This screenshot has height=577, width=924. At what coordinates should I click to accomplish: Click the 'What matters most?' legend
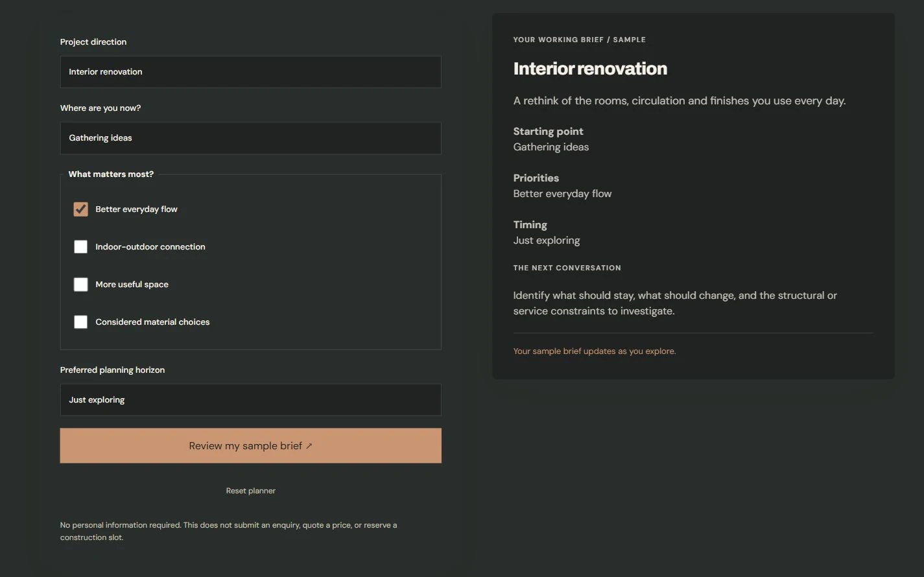point(111,174)
